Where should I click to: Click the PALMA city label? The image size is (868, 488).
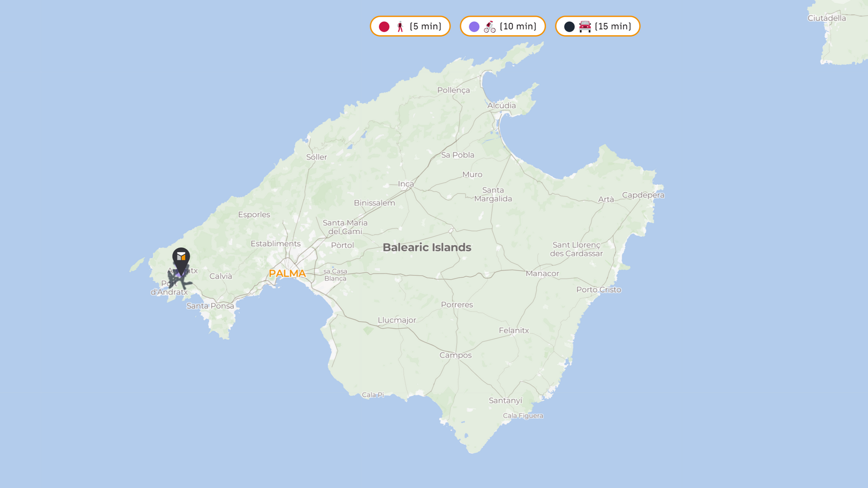click(x=287, y=274)
